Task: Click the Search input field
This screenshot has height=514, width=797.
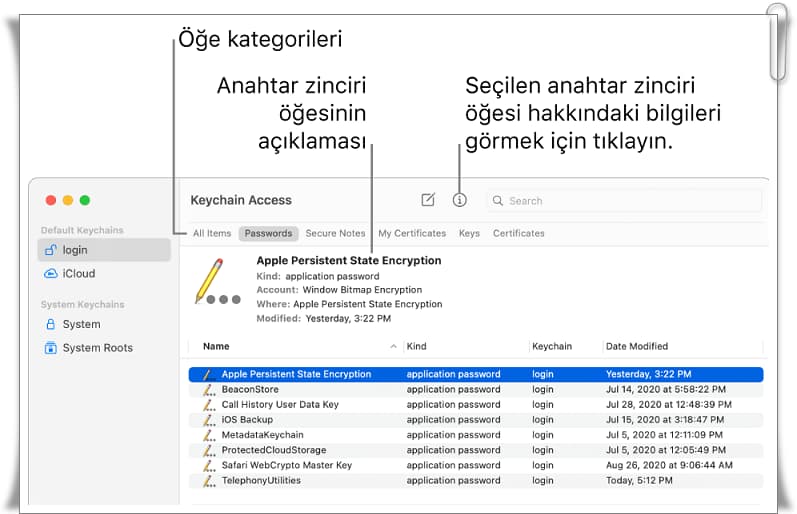Action: pyautogui.click(x=625, y=201)
